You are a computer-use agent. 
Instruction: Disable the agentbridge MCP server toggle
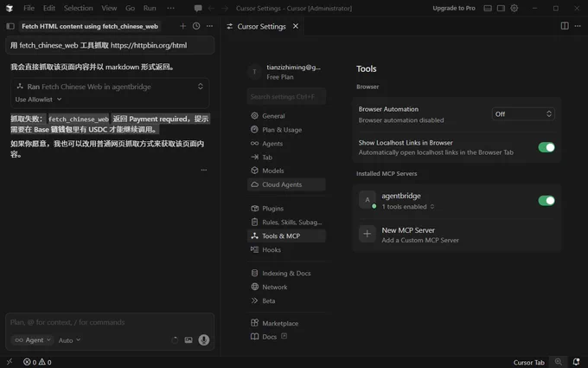click(546, 201)
